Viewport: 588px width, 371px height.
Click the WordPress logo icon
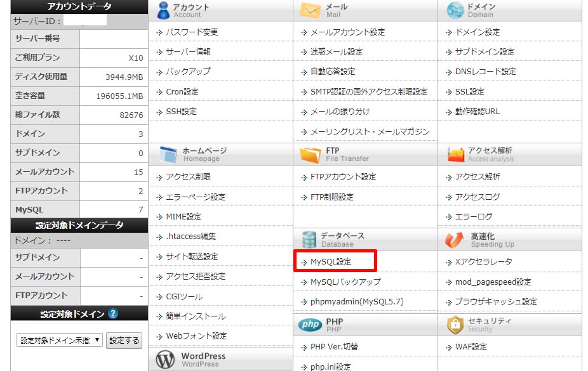pyautogui.click(x=165, y=360)
